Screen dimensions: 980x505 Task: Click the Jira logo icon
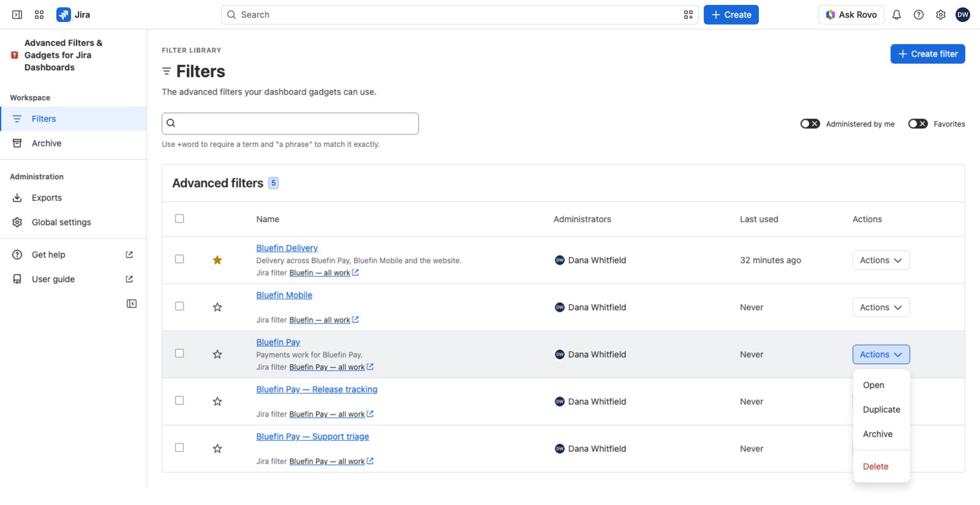pyautogui.click(x=64, y=15)
